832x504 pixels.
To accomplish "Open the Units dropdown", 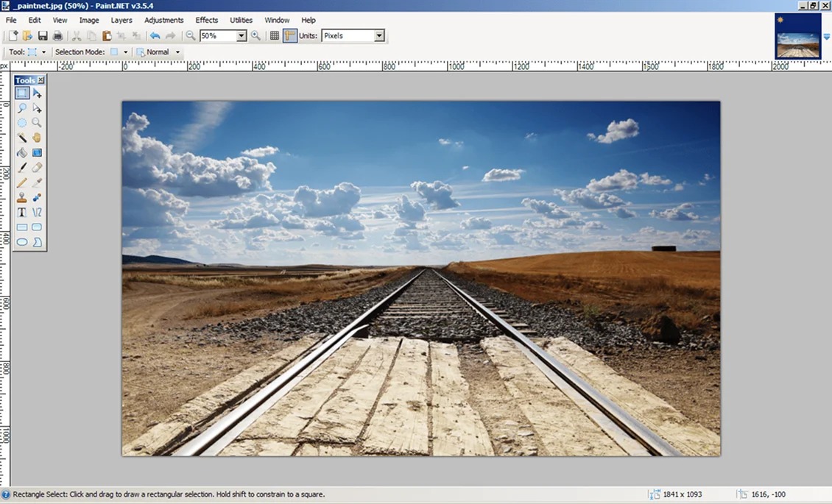I will 379,35.
